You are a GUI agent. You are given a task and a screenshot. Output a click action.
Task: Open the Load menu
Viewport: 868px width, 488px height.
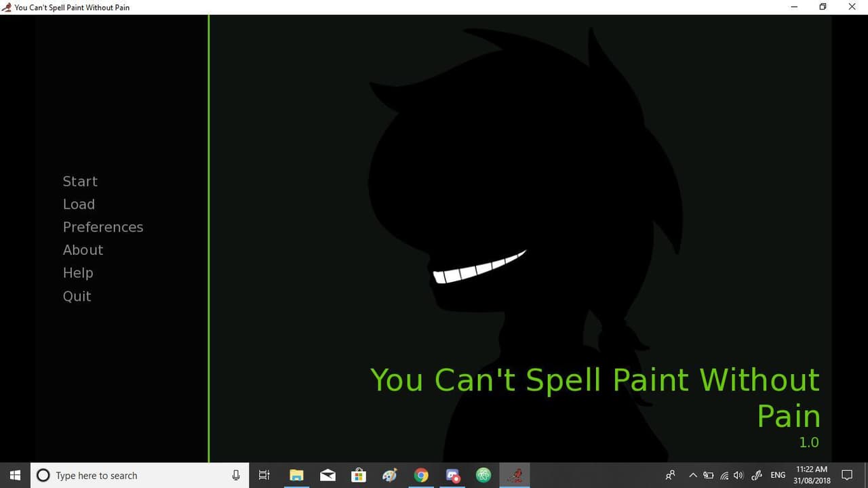79,204
